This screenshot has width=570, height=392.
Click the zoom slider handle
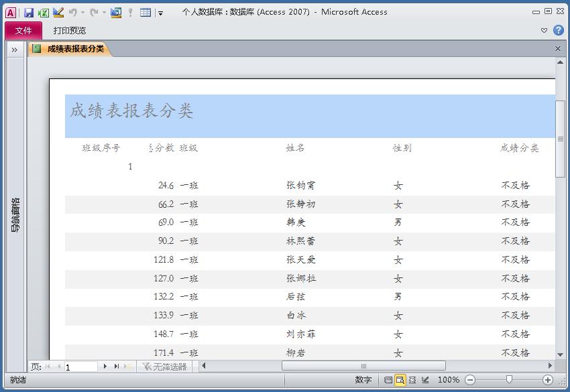pos(509,380)
